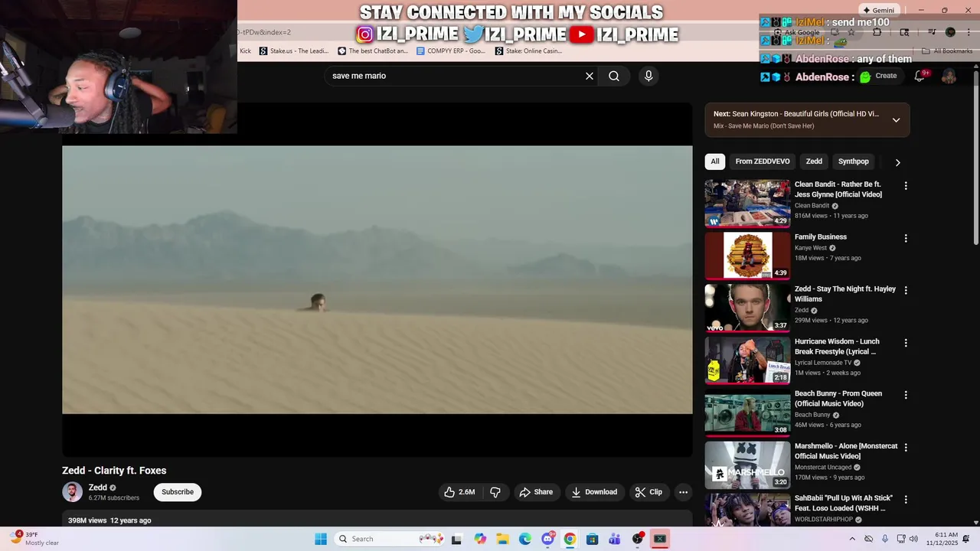The height and width of the screenshot is (551, 980).
Task: Click 'Beach Bunny - Prom Queen' title
Action: tap(838, 399)
